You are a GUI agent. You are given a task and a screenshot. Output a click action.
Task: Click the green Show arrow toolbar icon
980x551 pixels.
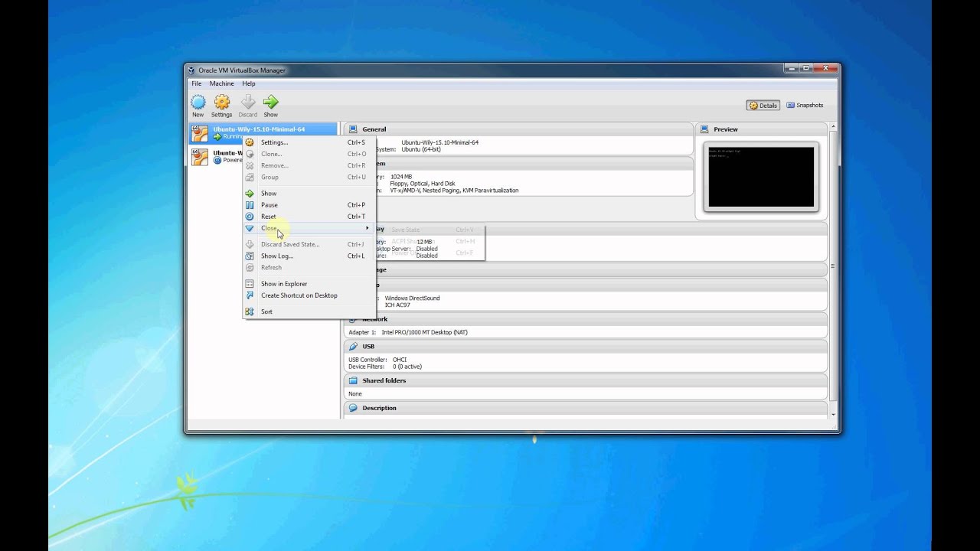pyautogui.click(x=270, y=103)
